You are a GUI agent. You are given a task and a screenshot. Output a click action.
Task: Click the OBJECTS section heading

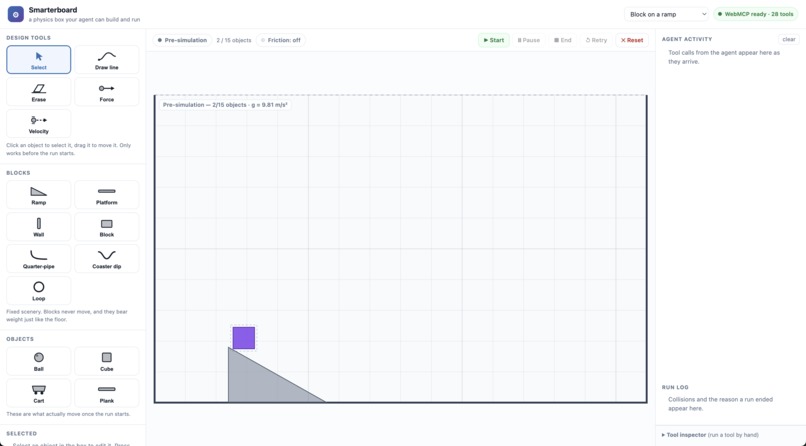click(20, 339)
